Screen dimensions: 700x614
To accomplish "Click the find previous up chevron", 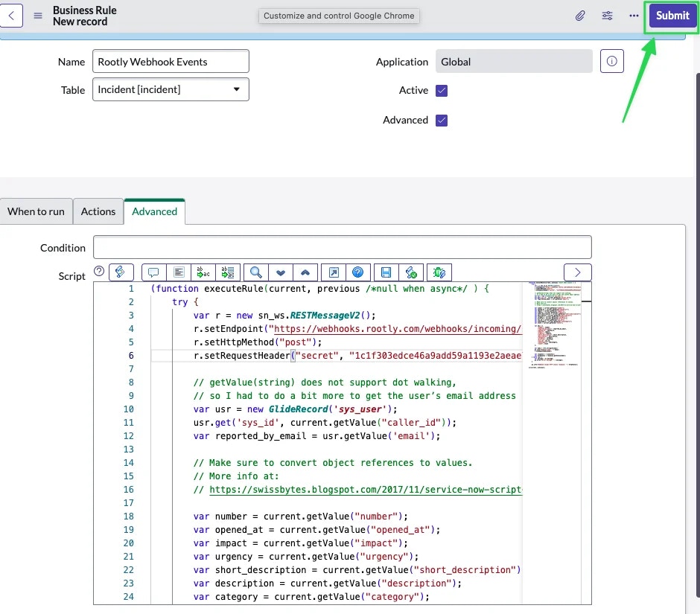I will click(x=305, y=272).
